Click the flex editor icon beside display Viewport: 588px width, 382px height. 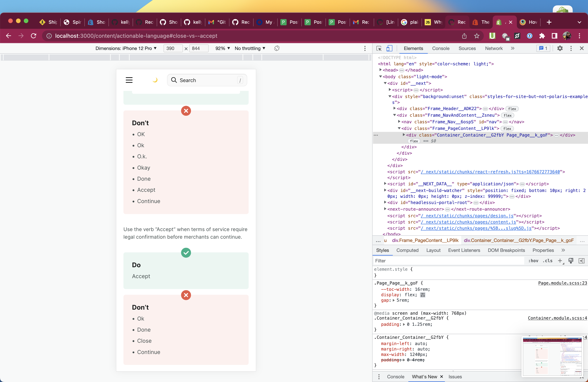pos(423,295)
